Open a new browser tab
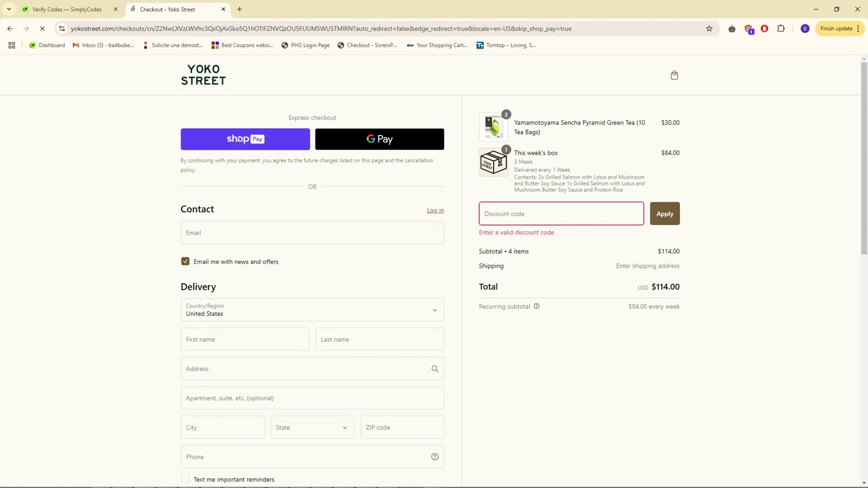Image resolution: width=868 pixels, height=488 pixels. pyautogui.click(x=240, y=9)
